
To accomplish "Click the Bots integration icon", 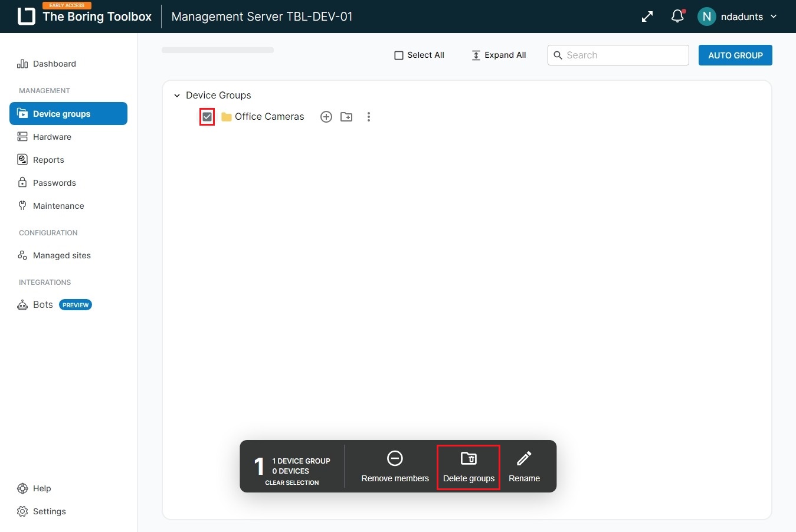I will coord(22,304).
